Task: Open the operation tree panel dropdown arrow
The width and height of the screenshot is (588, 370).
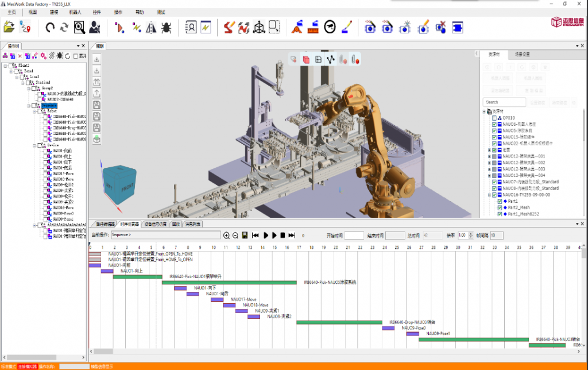Action: (x=78, y=46)
